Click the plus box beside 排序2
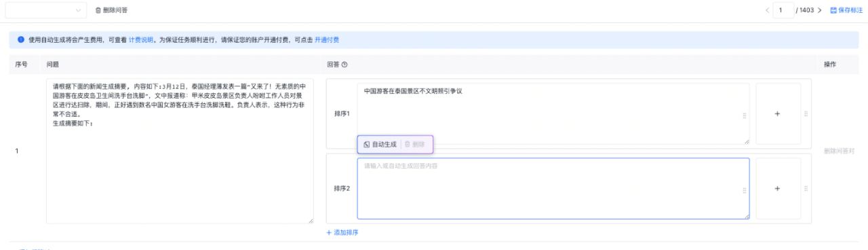 [x=778, y=189]
